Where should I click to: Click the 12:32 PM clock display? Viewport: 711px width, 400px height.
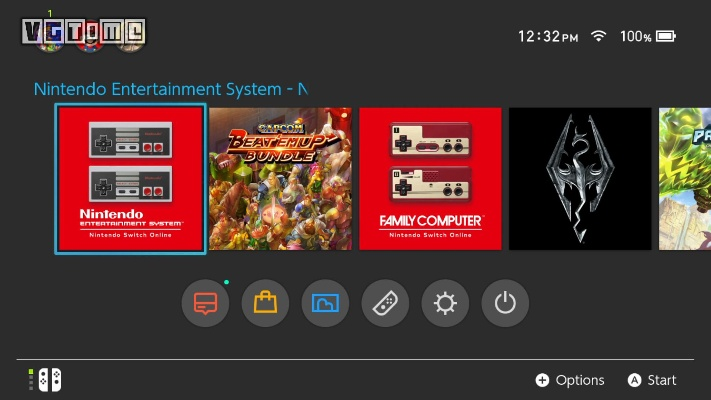point(547,36)
